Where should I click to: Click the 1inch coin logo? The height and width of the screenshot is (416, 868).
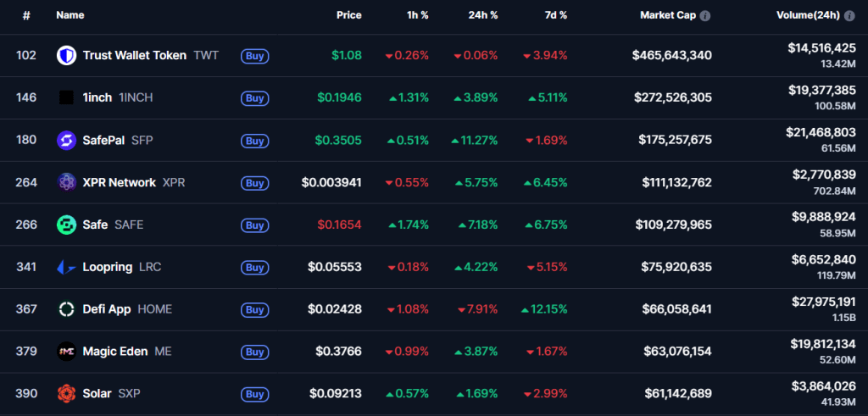pyautogui.click(x=66, y=98)
